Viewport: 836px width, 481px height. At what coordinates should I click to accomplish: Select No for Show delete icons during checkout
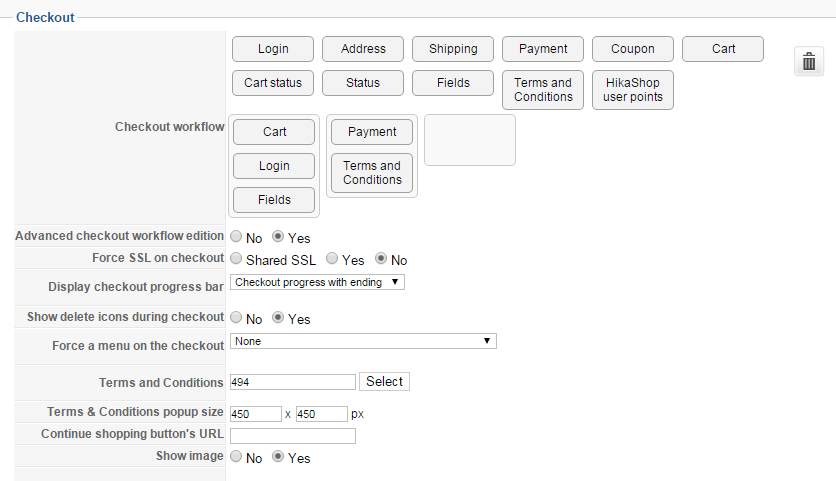pos(236,319)
